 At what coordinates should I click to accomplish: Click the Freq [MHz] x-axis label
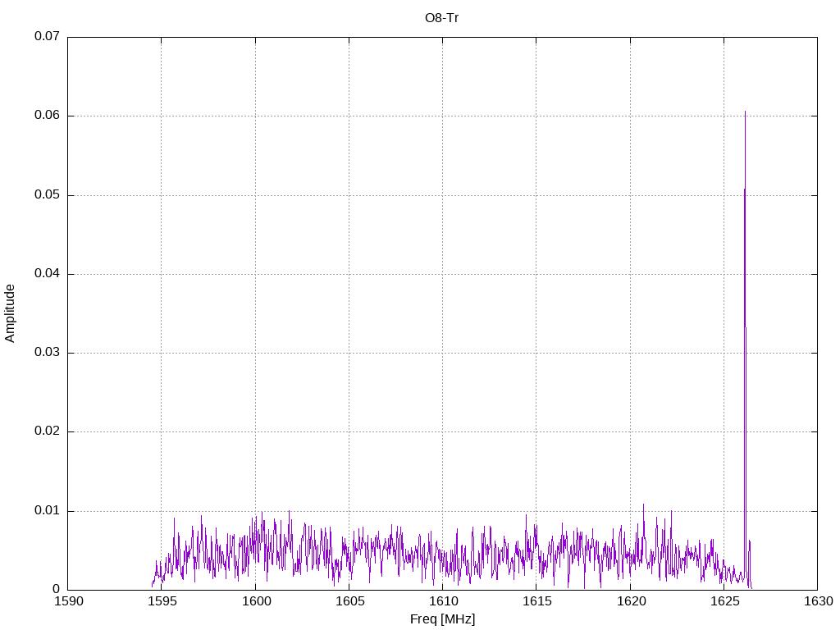coord(442,619)
